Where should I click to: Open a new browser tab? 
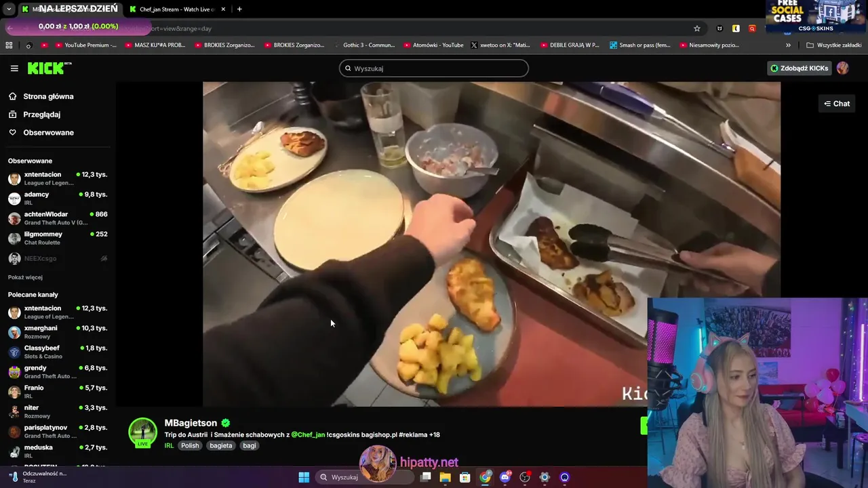[239, 9]
